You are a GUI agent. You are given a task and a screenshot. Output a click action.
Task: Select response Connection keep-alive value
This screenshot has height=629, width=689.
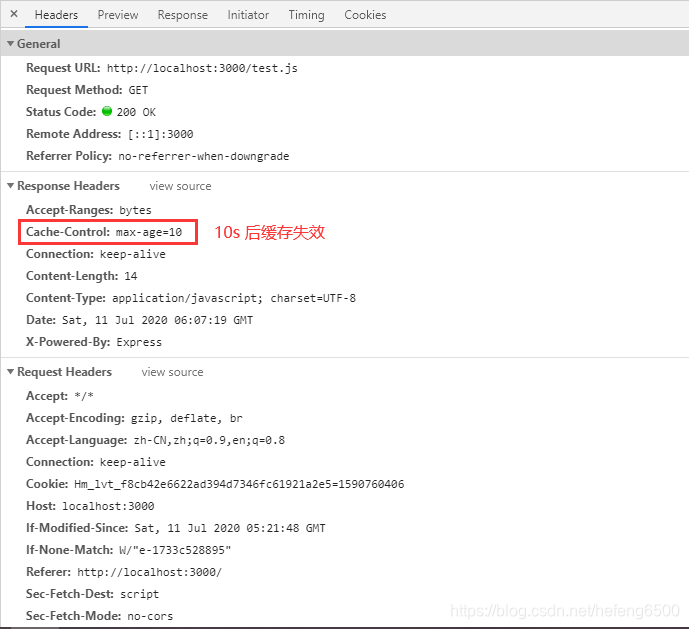(x=133, y=255)
